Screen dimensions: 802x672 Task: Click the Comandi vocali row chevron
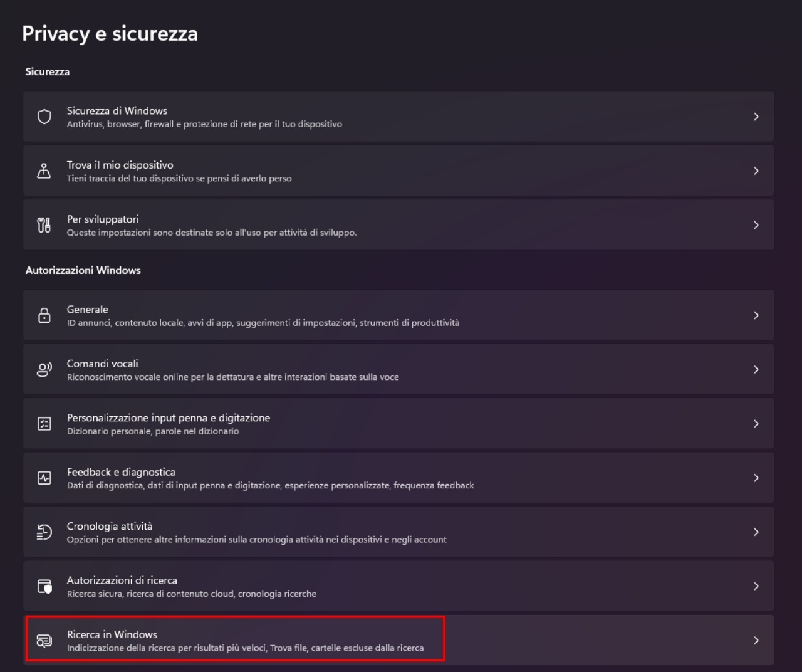(756, 369)
